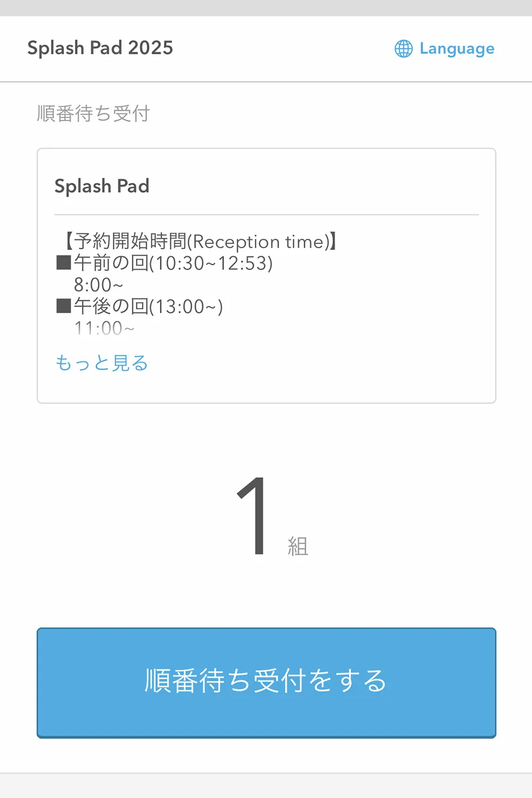Viewport: 532px width, 798px height.
Task: Click the black square before 午後の回
Action: (x=64, y=306)
